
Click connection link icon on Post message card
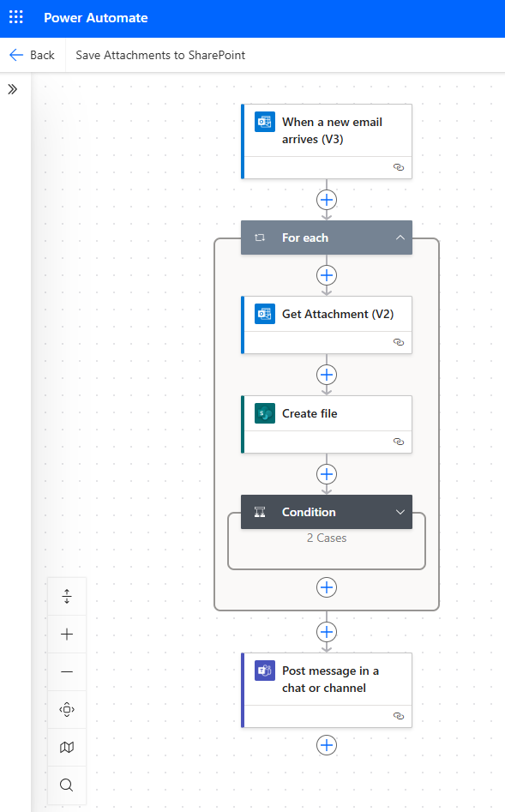point(399,716)
